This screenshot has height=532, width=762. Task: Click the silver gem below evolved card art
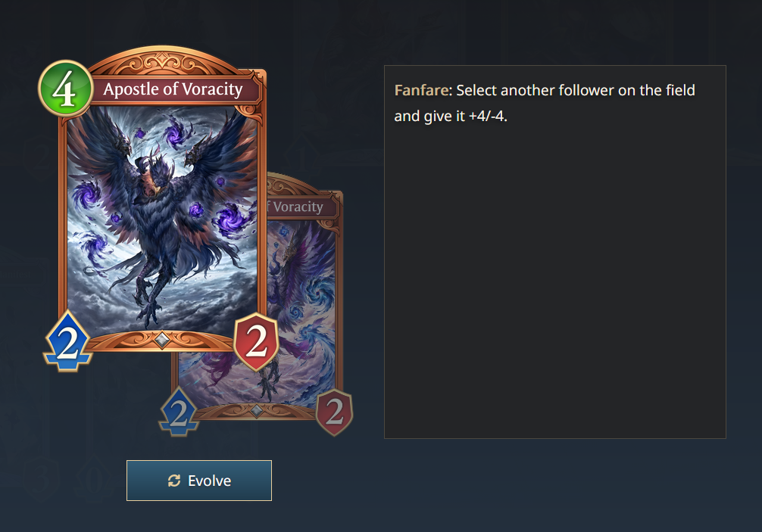[x=257, y=411]
